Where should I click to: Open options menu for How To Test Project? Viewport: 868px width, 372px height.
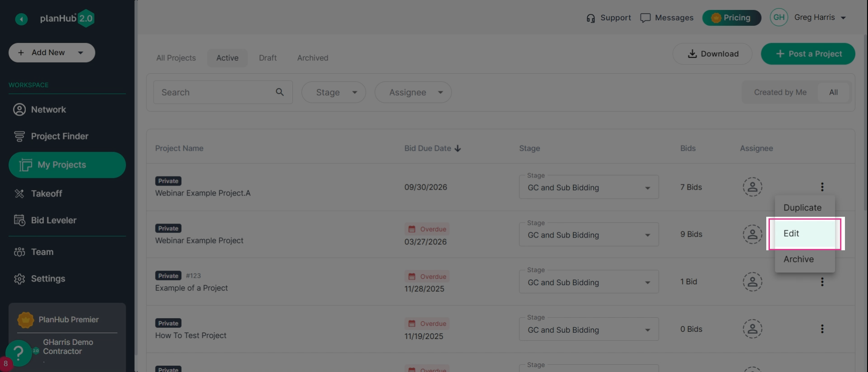tap(822, 329)
